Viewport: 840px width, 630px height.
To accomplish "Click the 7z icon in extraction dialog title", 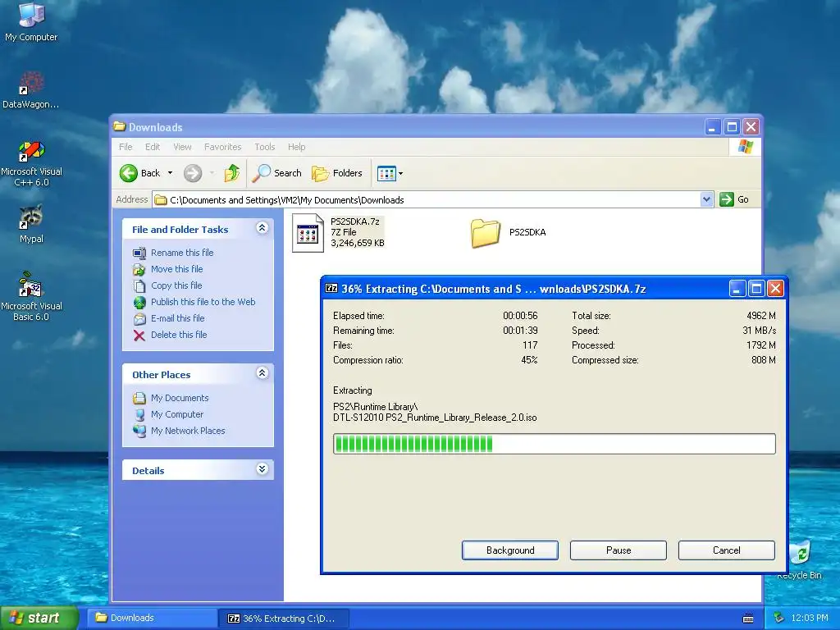I will [x=331, y=288].
